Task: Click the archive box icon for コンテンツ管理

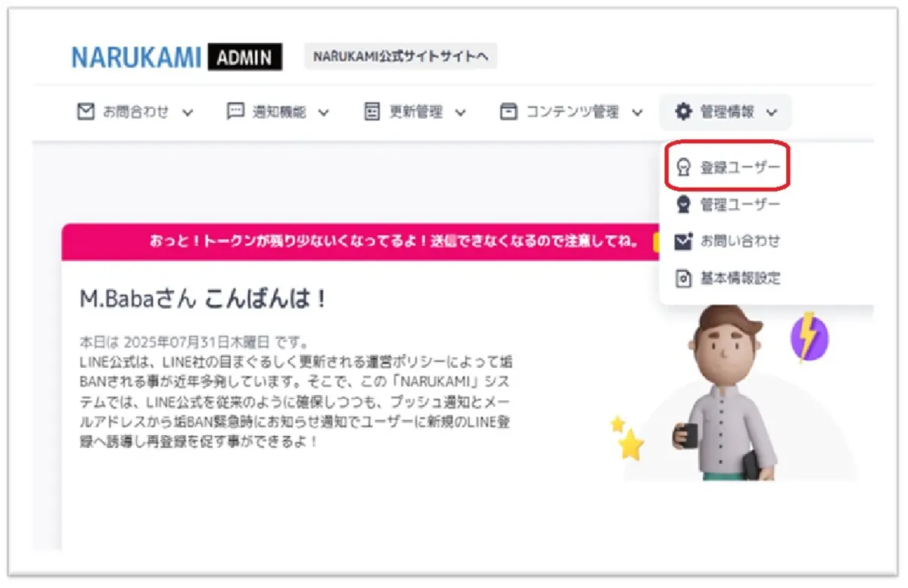Action: (x=508, y=112)
